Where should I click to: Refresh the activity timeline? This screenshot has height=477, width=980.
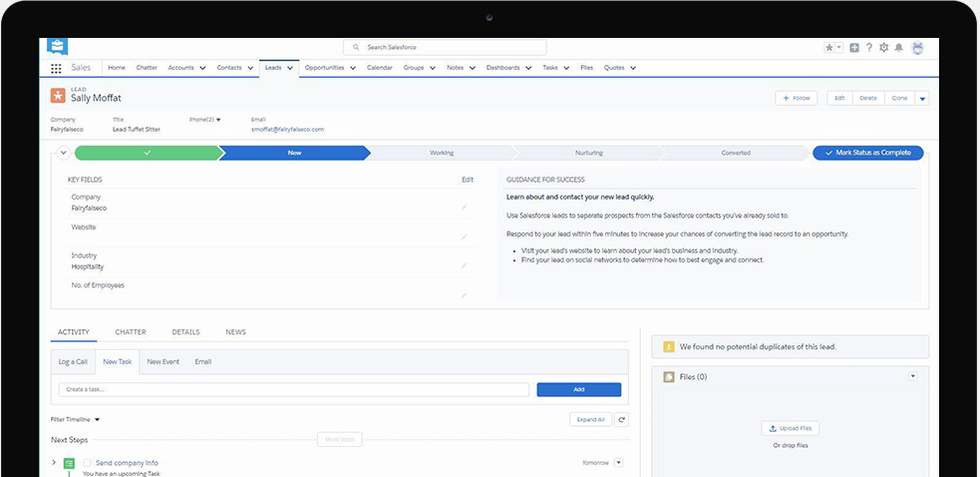[x=621, y=420]
